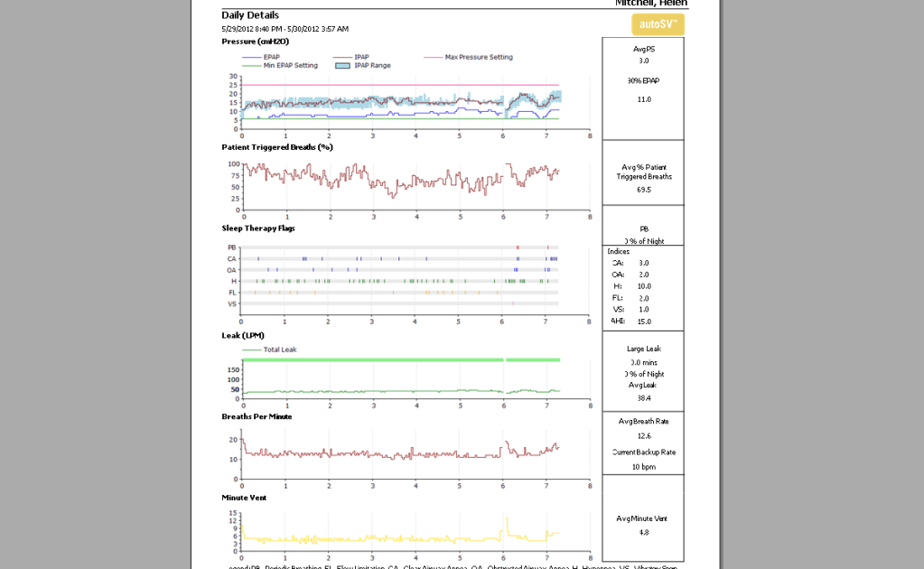Screen dimensions: 924x569
Task: Click the CA row label in flags chart
Action: point(231,258)
